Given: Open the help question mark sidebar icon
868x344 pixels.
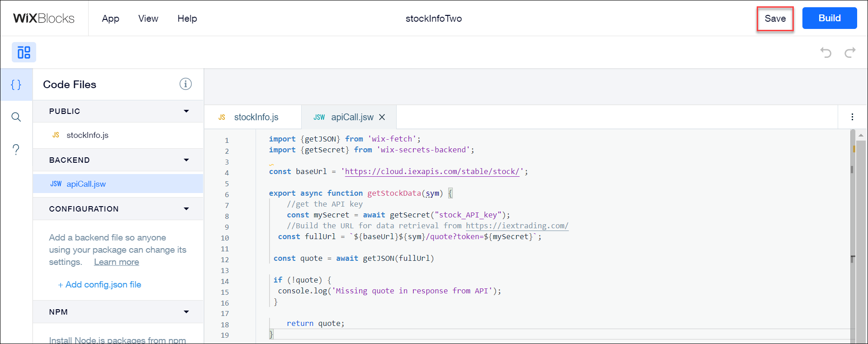Looking at the screenshot, I should coord(16,150).
